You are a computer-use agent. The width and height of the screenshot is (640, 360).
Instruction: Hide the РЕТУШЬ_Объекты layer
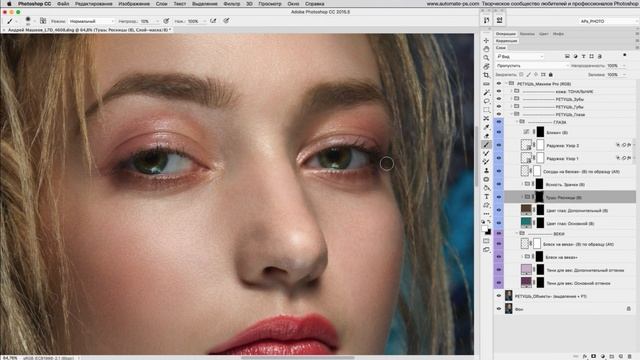(499, 296)
